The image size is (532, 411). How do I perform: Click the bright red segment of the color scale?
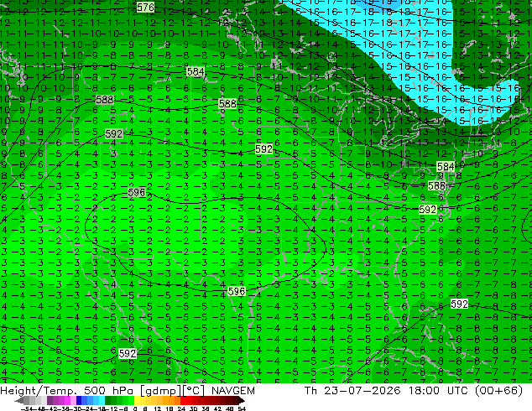pos(183,400)
